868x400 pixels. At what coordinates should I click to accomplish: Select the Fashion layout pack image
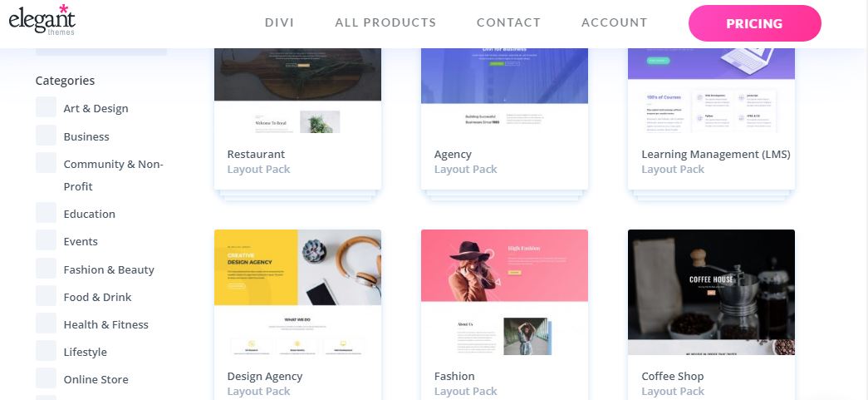click(x=504, y=293)
